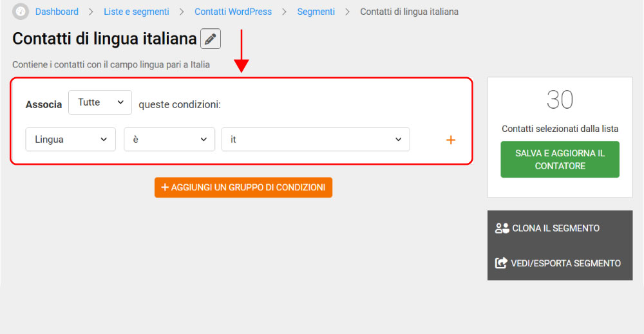Viewport: 644px width, 334px height.
Task: Click the clone segment people icon
Action: tap(502, 228)
